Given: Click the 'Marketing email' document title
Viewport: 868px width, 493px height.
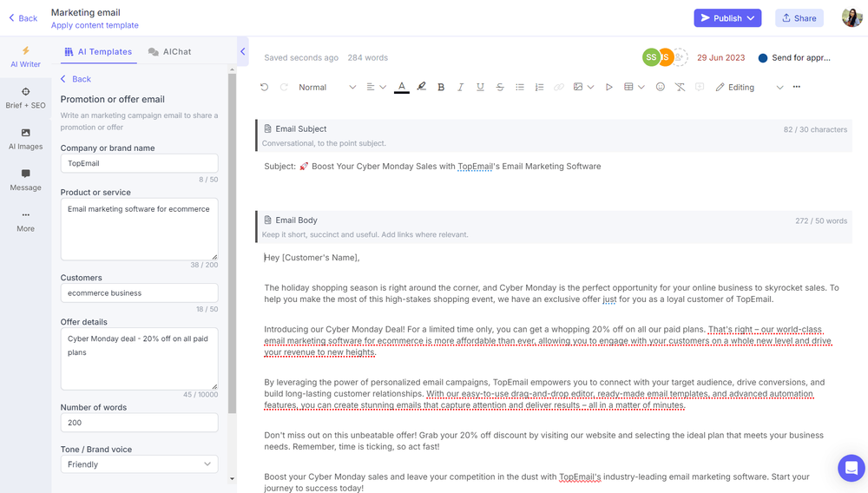Looking at the screenshot, I should click(x=85, y=12).
